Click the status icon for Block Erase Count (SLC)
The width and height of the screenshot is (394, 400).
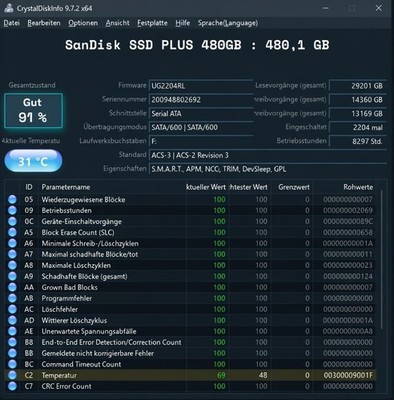click(12, 232)
